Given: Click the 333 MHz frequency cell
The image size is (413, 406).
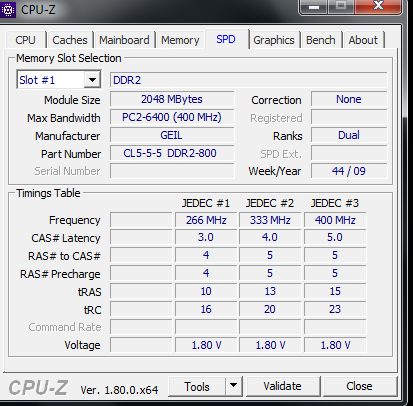Looking at the screenshot, I should tap(270, 220).
